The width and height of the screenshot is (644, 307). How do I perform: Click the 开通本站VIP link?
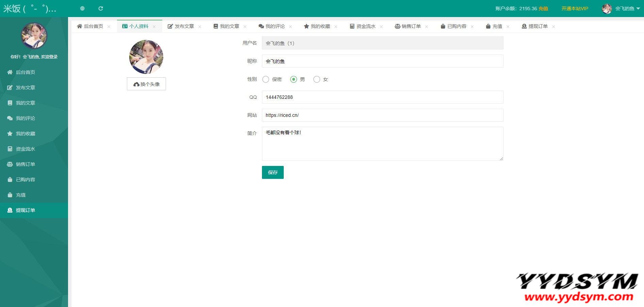pyautogui.click(x=575, y=9)
